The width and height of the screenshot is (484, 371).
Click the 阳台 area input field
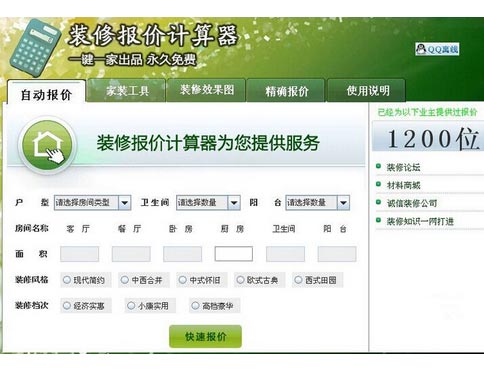point(337,254)
